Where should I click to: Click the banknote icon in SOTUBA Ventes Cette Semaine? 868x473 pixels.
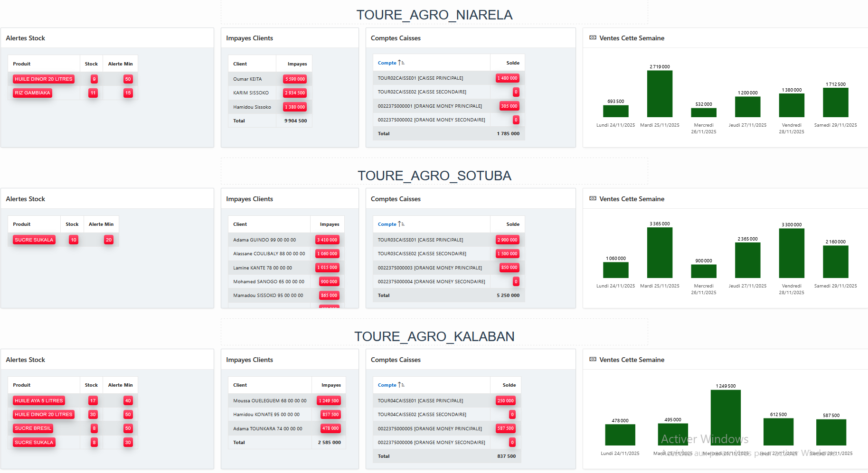pos(593,199)
